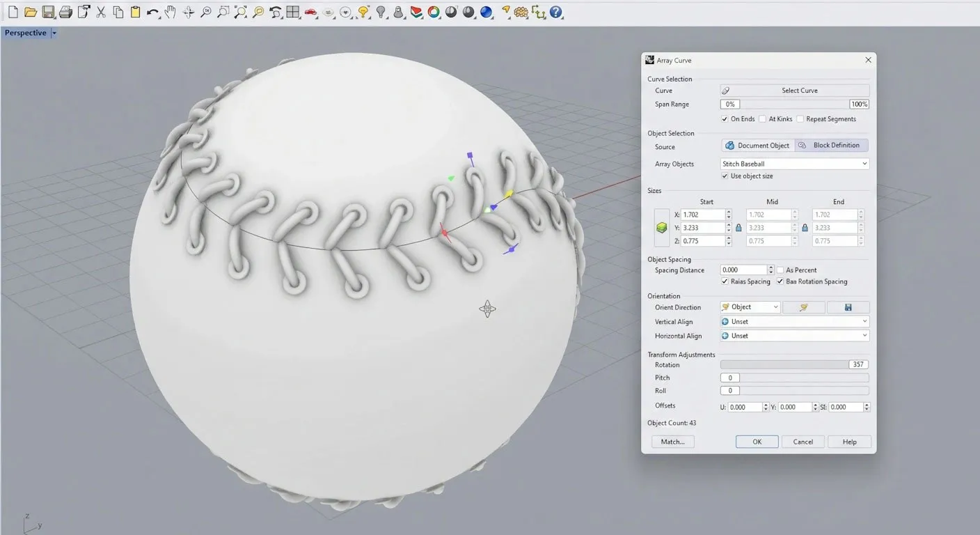Screen dimensions: 980x535
Task: Toggle the Use object size checkbox
Action: 725,176
